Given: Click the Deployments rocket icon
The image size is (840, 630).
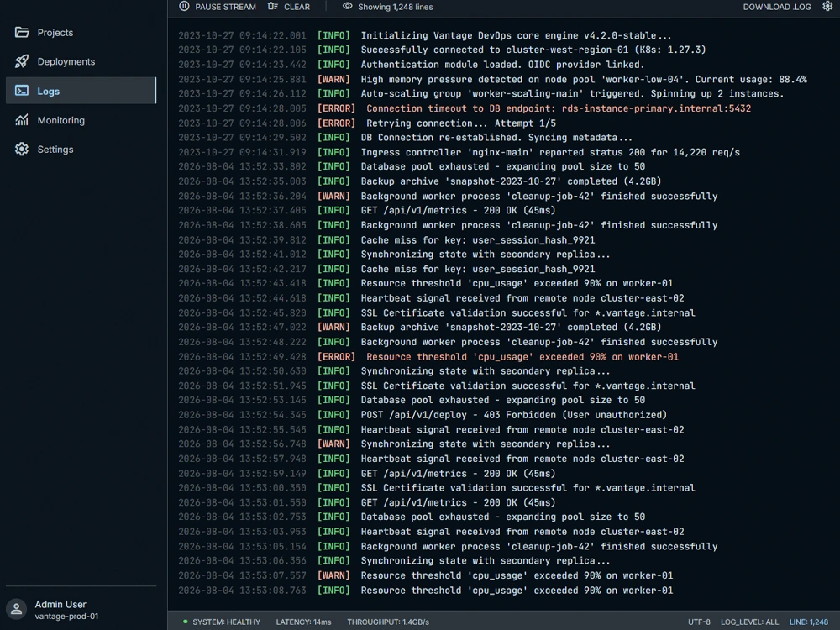Looking at the screenshot, I should coord(22,61).
